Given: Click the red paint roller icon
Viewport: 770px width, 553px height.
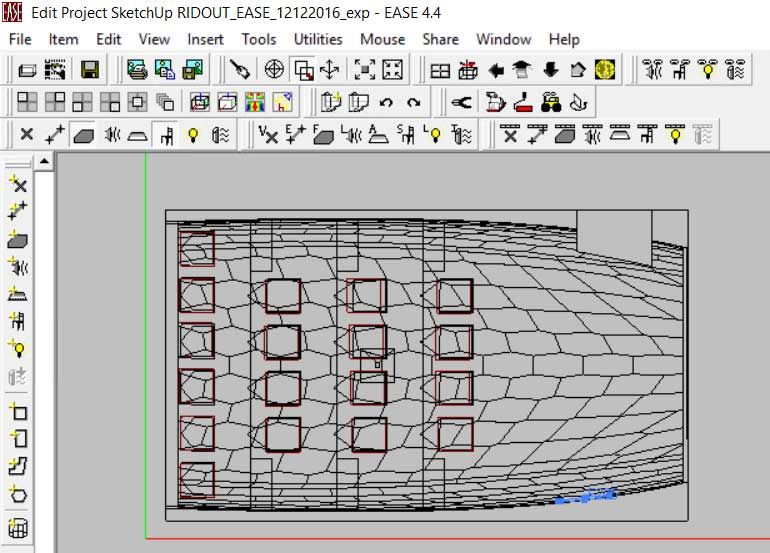Looking at the screenshot, I should pos(523,103).
